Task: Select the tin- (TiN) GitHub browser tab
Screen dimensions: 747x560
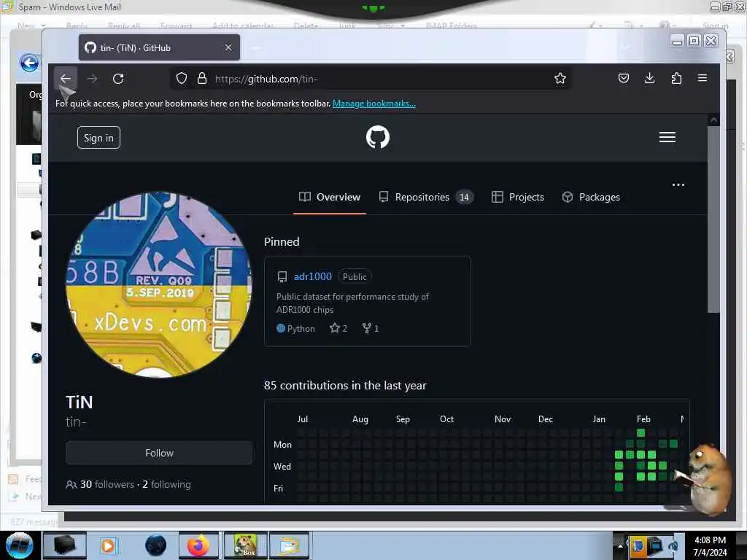Action: coord(159,47)
